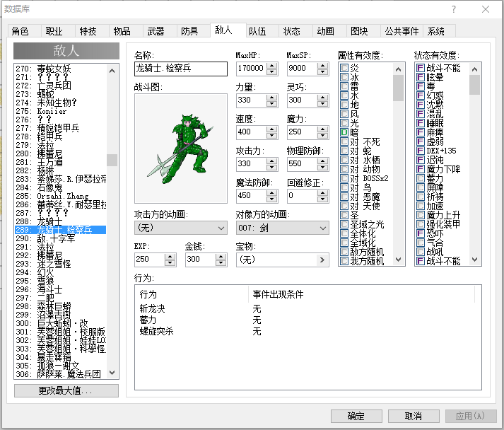This screenshot has width=504, height=430.
Task: Click the green dragon knight battler image
Action: [x=181, y=149]
